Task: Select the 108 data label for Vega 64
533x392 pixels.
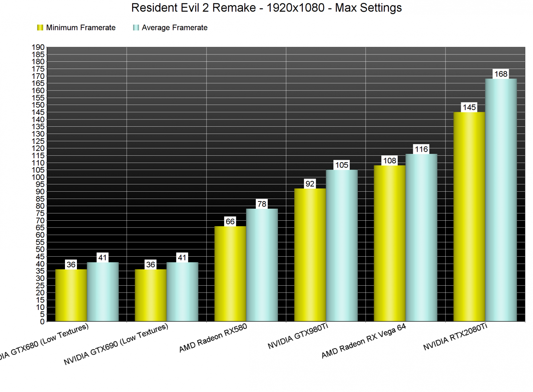Action: coord(390,161)
